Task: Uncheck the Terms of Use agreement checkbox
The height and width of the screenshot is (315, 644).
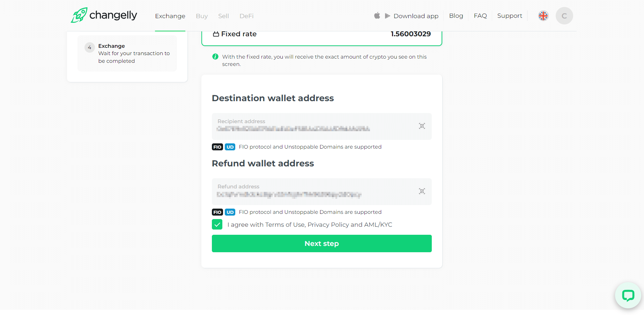Action: point(217,225)
